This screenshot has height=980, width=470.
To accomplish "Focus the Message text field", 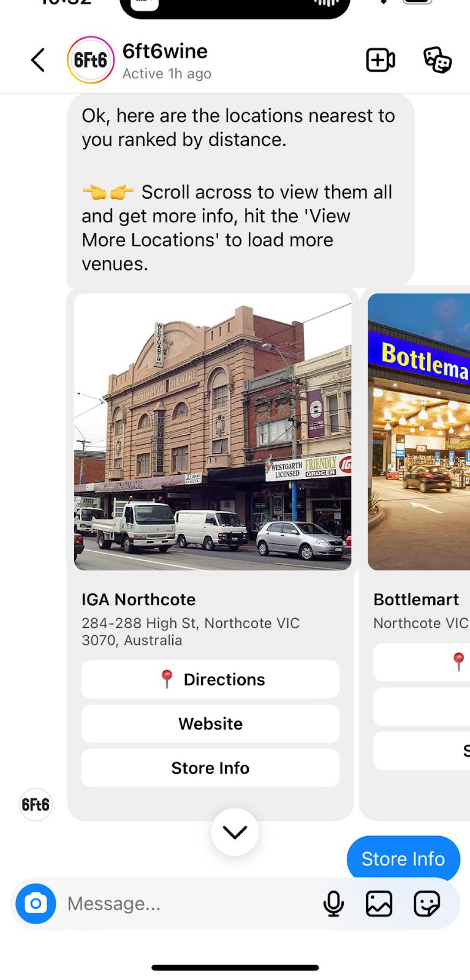I will tap(190, 903).
